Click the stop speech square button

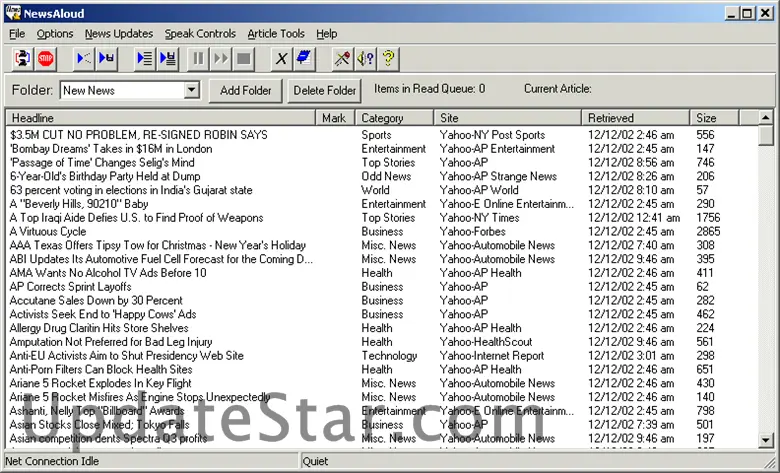244,59
